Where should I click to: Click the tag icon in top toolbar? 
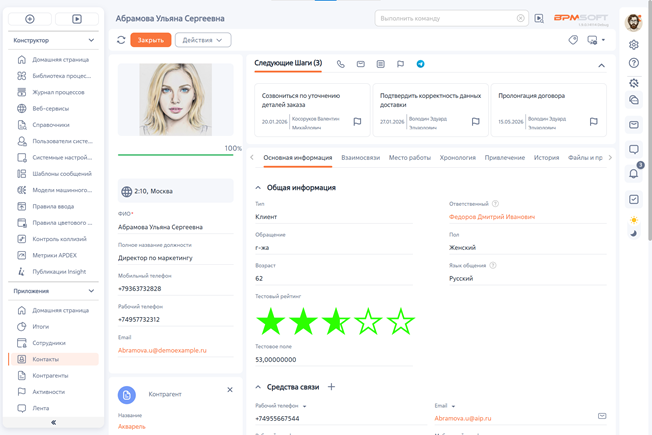pyautogui.click(x=573, y=40)
